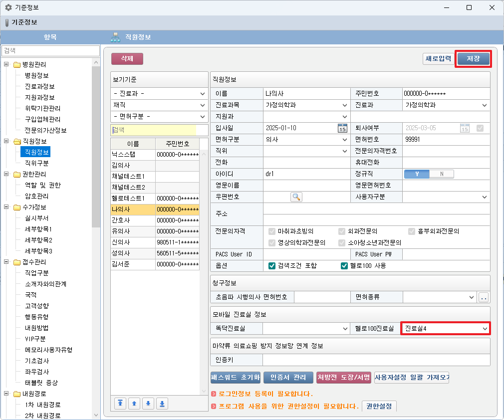Click the move-up arrow icon below staff list

(x=134, y=404)
